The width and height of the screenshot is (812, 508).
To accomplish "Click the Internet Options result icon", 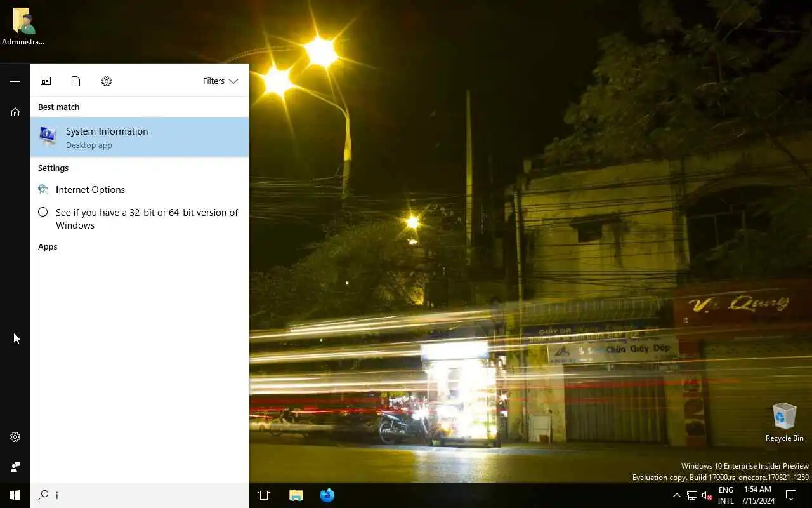I will click(43, 189).
